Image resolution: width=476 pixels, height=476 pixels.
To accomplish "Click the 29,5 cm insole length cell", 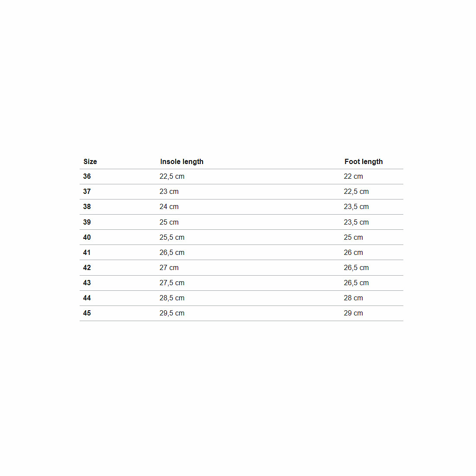I will (x=172, y=313).
